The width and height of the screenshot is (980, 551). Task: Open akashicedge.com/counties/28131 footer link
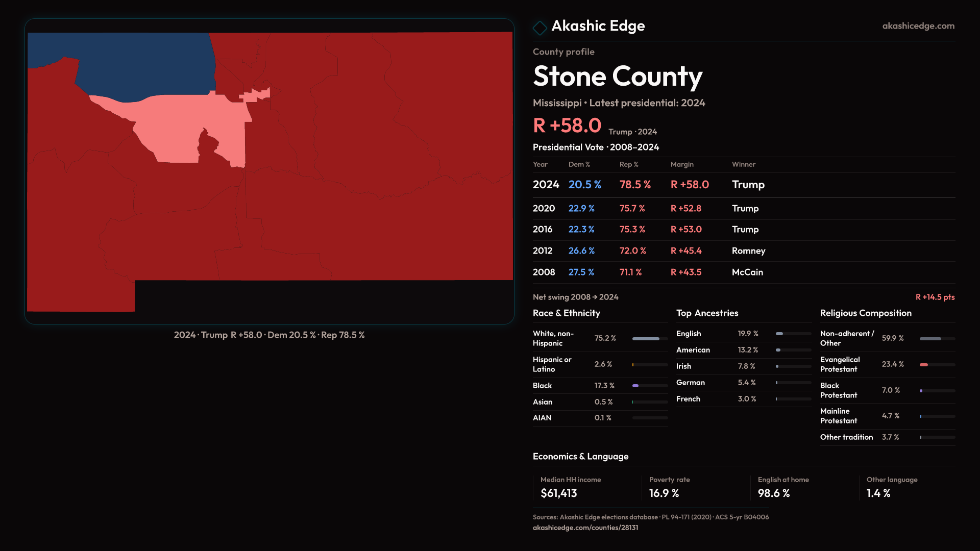585,528
